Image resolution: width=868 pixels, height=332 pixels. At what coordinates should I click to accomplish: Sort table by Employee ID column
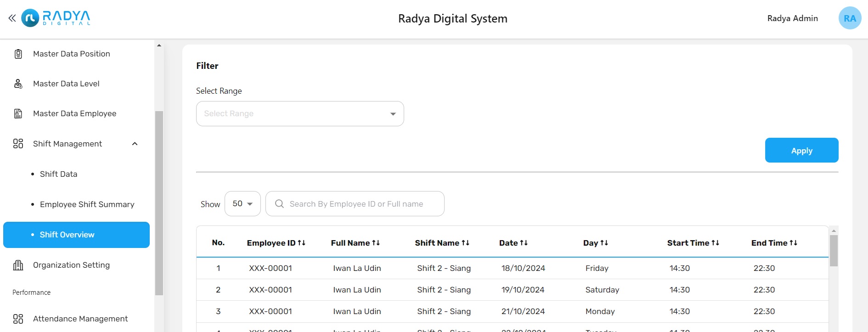(301, 243)
